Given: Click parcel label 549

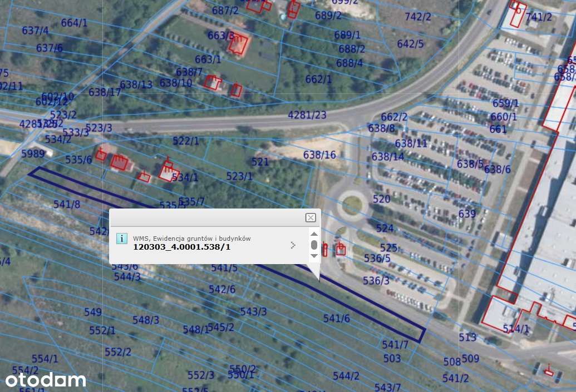Looking at the screenshot, I should pos(92,312).
